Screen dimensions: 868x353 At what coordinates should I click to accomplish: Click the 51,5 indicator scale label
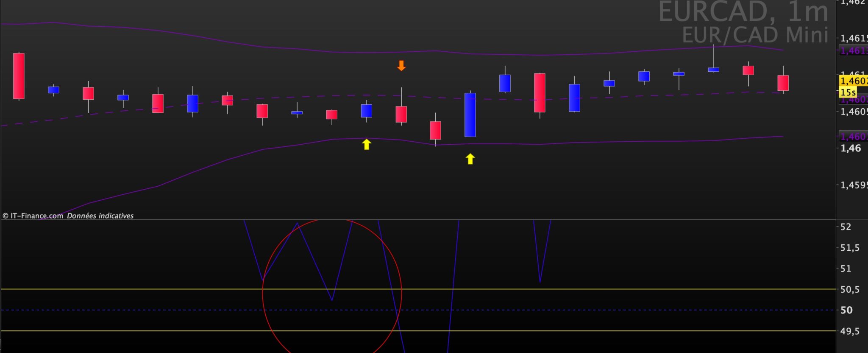tap(850, 248)
